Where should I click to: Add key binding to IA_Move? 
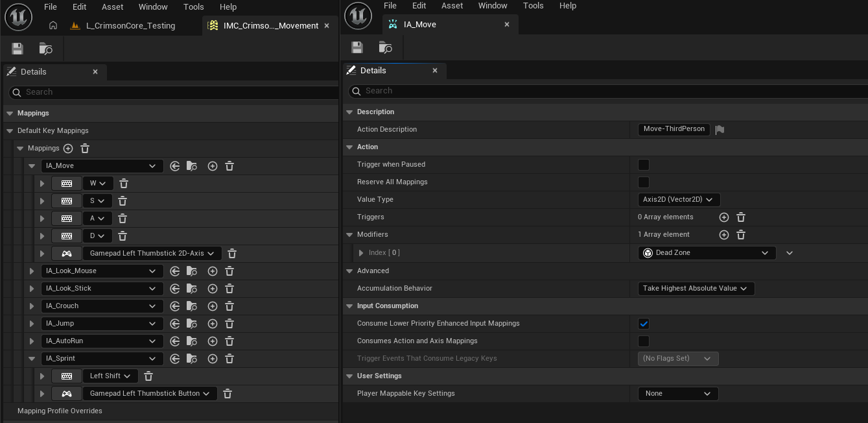[x=212, y=166]
